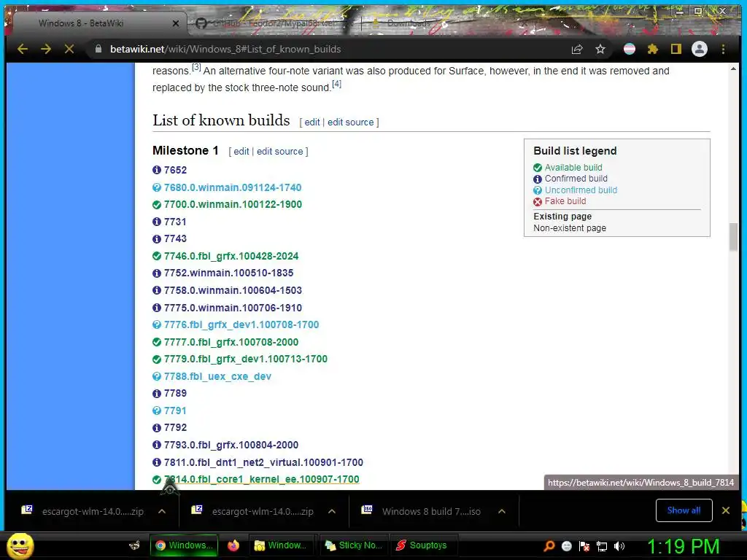Open build 7758.0.winmain.100604-1503

click(x=233, y=290)
